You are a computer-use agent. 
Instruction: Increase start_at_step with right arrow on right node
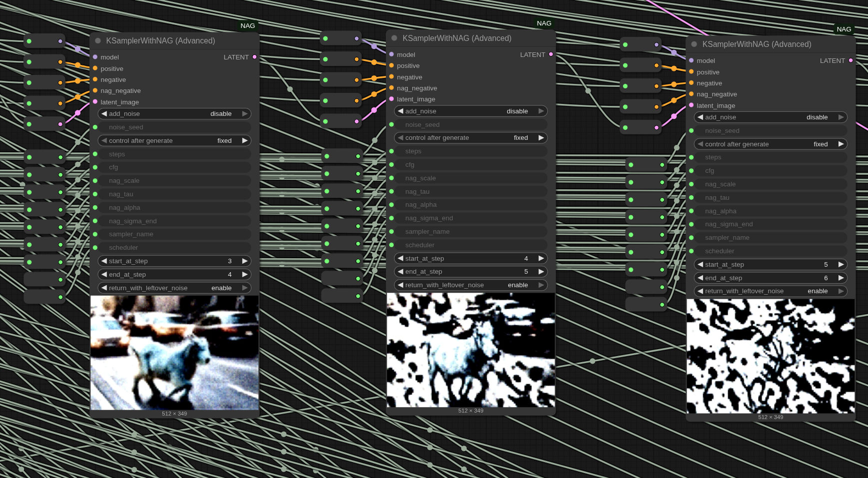(x=841, y=265)
